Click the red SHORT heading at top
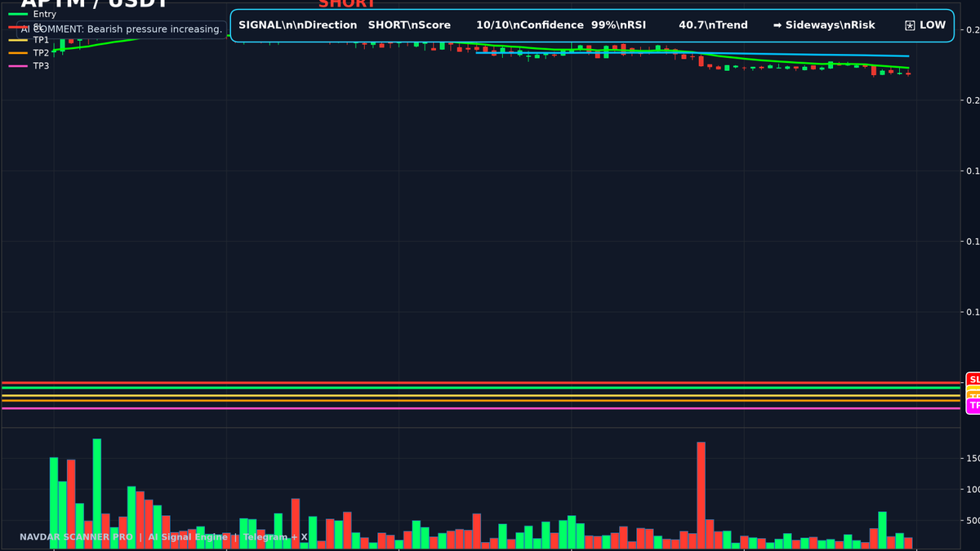Viewport: 980px width, 551px height. tap(347, 3)
